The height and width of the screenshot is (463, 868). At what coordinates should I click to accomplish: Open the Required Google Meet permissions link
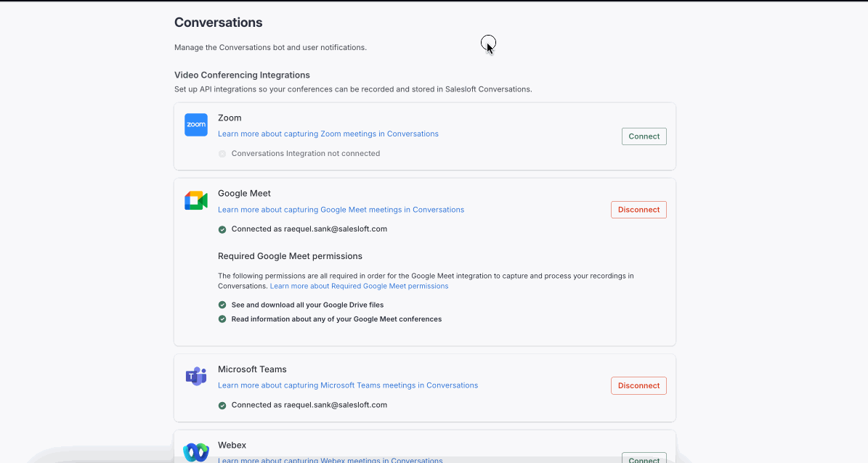coord(359,287)
